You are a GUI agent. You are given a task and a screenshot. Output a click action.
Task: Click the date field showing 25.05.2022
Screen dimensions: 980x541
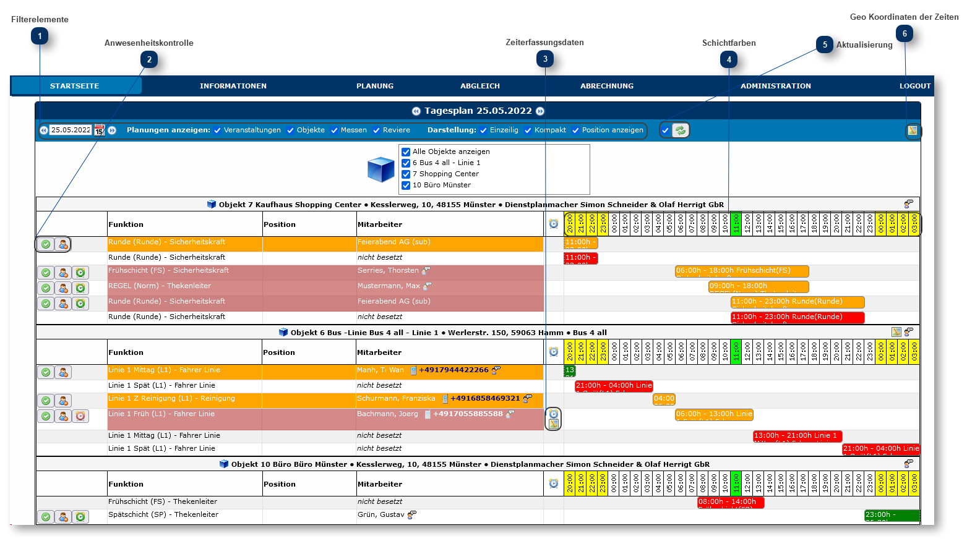click(71, 130)
